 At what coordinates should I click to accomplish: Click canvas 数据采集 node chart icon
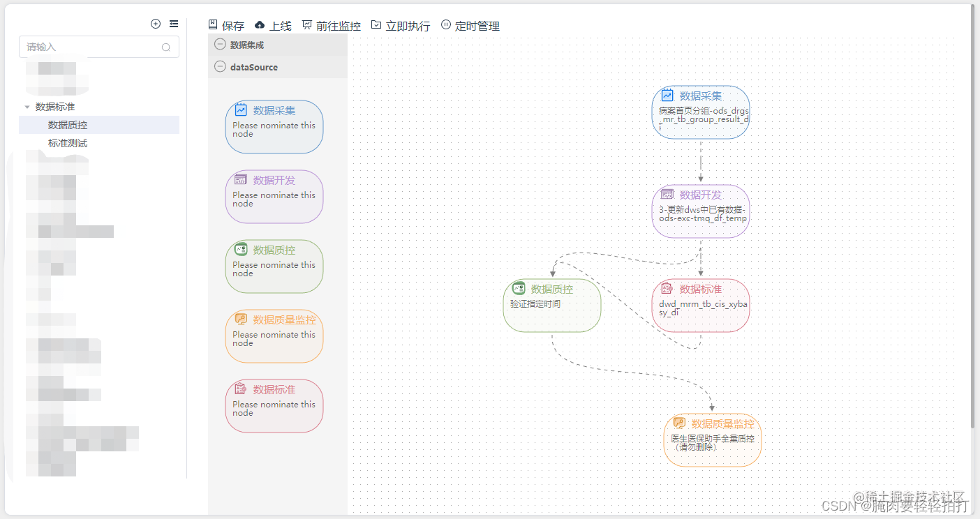point(667,96)
